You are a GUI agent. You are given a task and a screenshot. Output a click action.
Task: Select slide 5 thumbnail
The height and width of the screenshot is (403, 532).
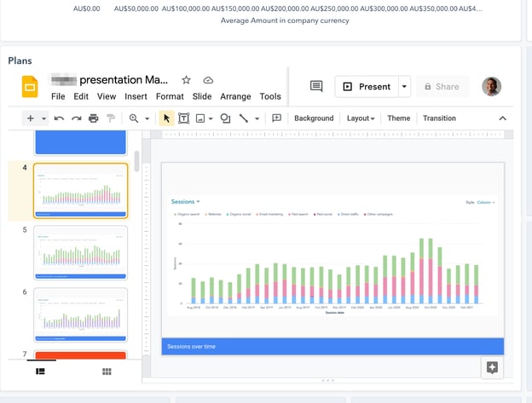(x=81, y=252)
